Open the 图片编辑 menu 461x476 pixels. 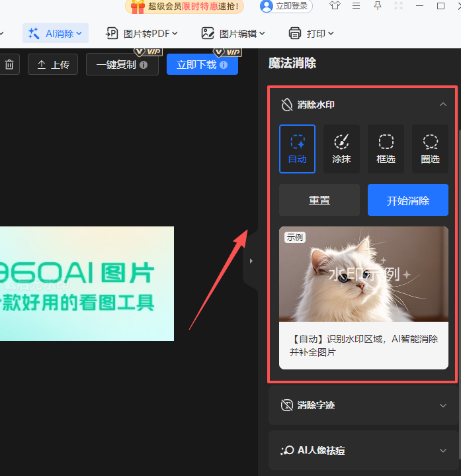(x=233, y=33)
